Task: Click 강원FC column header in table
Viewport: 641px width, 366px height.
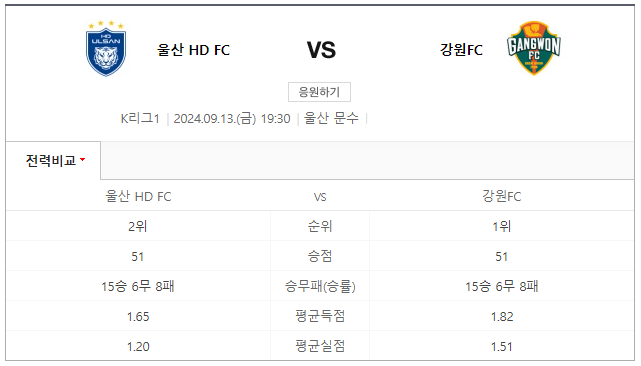Action: click(x=502, y=196)
